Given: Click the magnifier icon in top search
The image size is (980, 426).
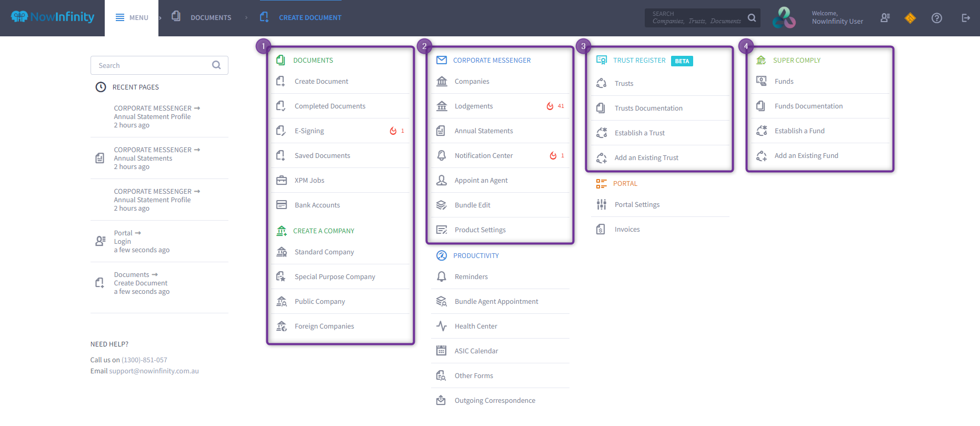Looking at the screenshot, I should pos(752,18).
